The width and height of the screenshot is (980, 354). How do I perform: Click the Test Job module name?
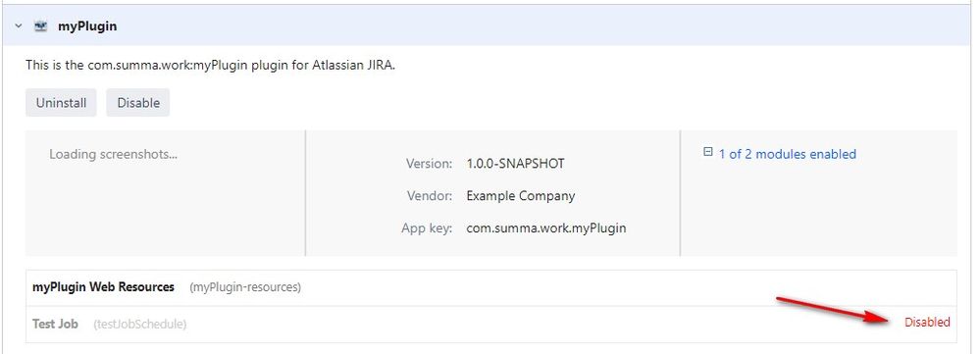pyautogui.click(x=55, y=324)
